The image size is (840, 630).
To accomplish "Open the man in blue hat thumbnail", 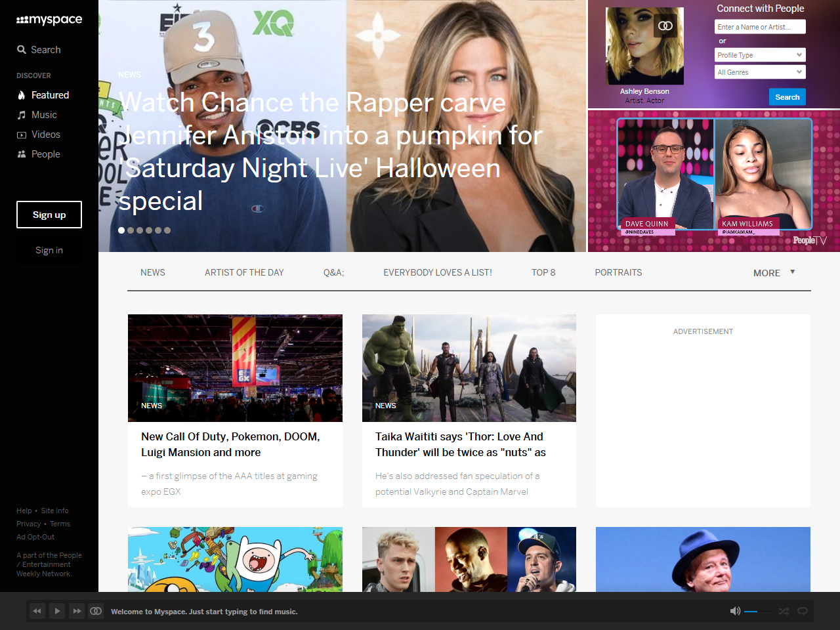I will pos(703,560).
